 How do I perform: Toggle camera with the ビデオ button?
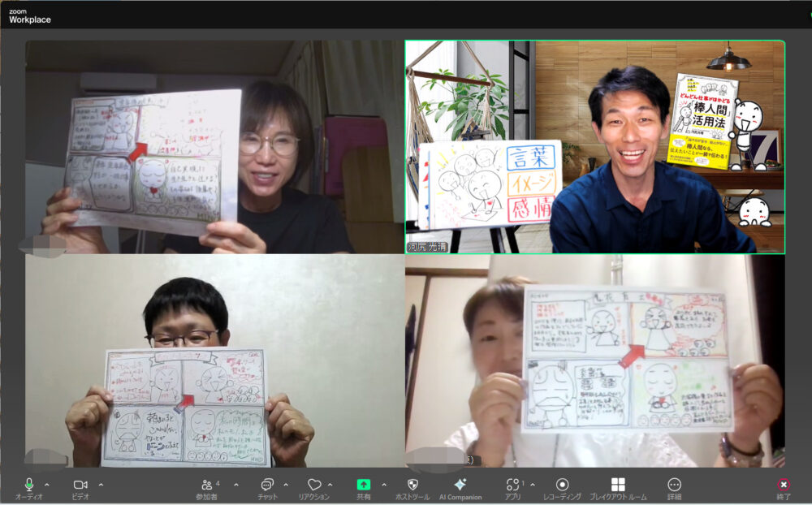coord(80,485)
